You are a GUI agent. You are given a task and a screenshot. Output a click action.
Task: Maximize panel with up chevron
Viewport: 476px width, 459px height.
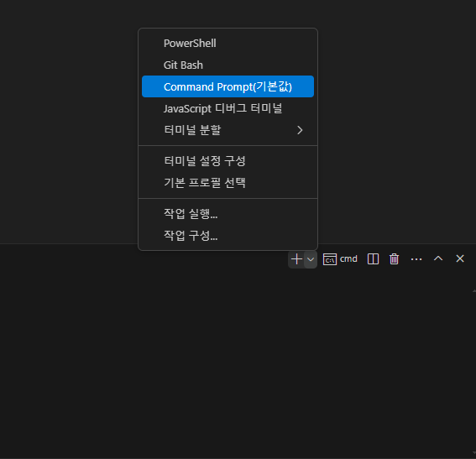(438, 258)
